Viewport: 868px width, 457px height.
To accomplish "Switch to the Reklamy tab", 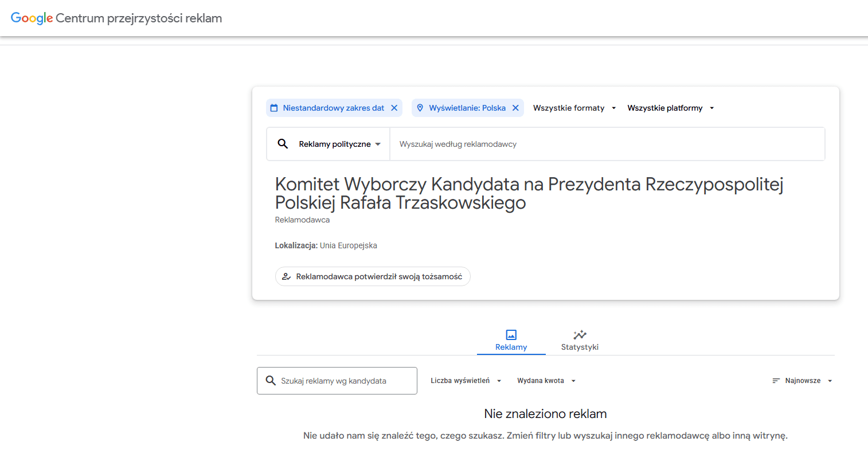I will [x=511, y=340].
